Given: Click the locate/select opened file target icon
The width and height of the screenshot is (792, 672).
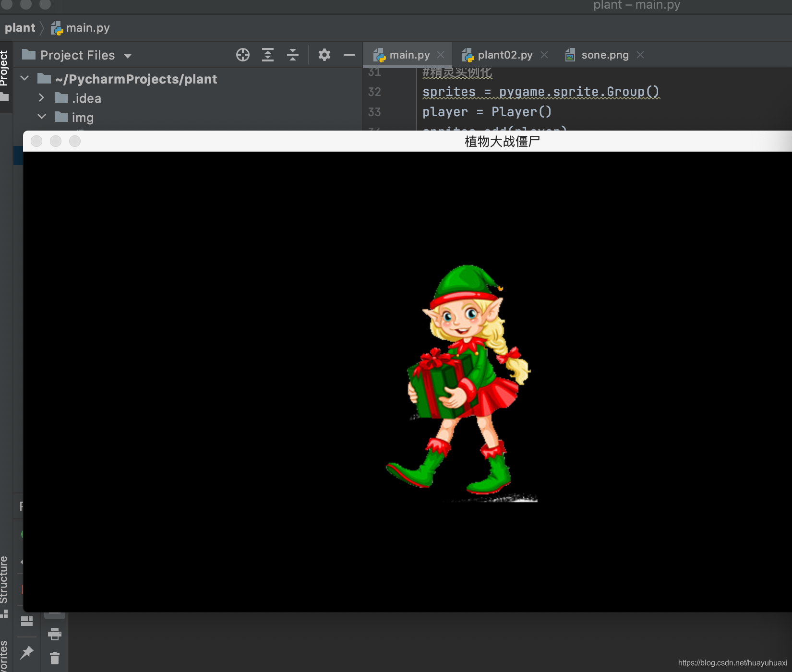Looking at the screenshot, I should (x=243, y=55).
